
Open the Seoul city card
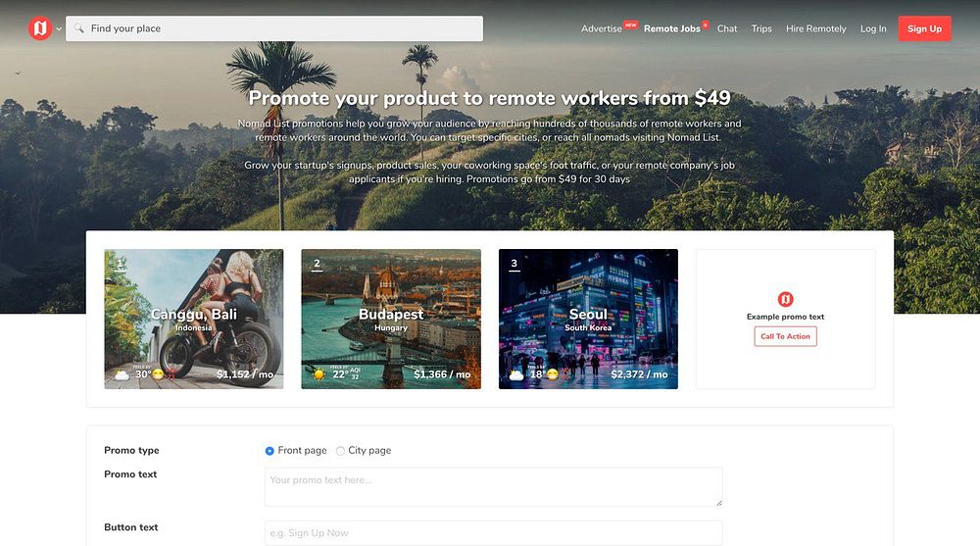click(588, 319)
